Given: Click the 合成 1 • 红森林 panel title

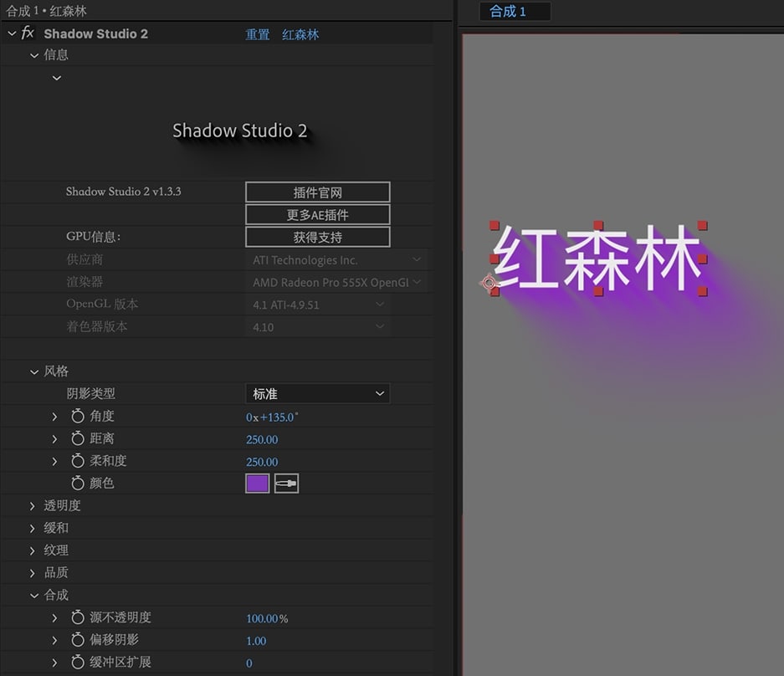Looking at the screenshot, I should [x=46, y=11].
